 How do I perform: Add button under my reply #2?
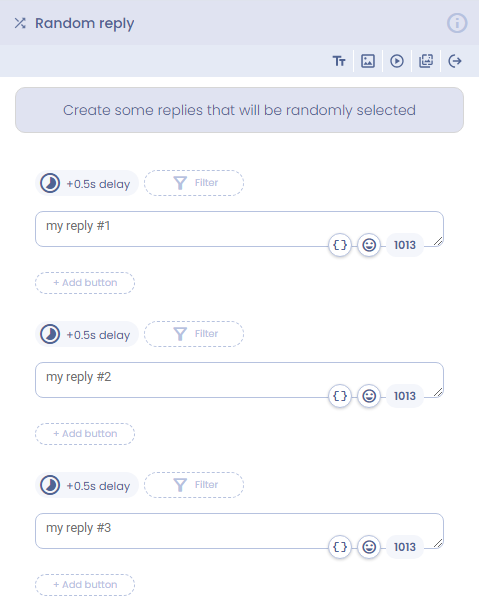pos(85,434)
